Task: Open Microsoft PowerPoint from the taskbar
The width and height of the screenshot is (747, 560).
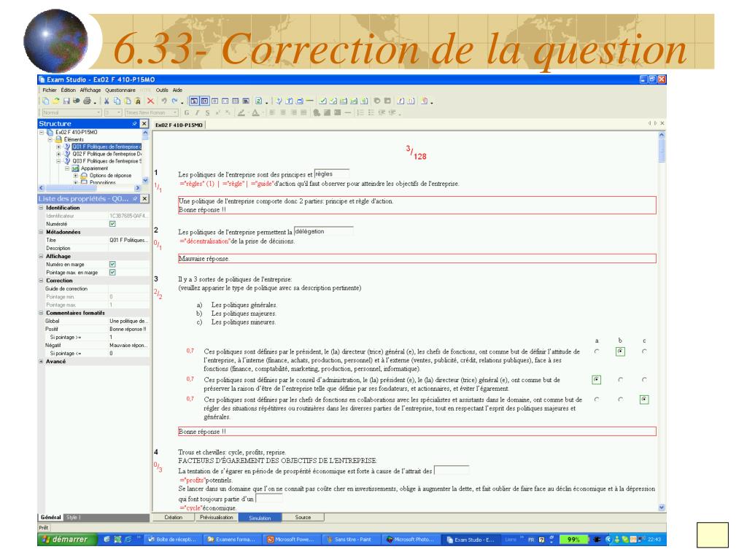Action: 292,540
